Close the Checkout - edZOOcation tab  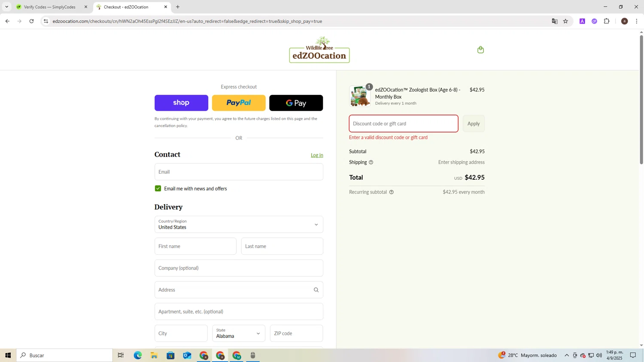(166, 7)
